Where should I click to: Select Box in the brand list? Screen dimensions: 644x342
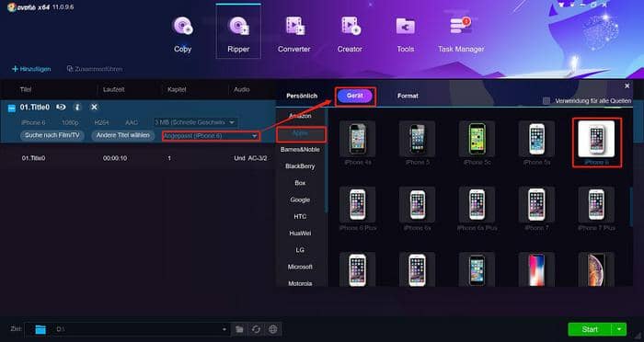tap(300, 183)
